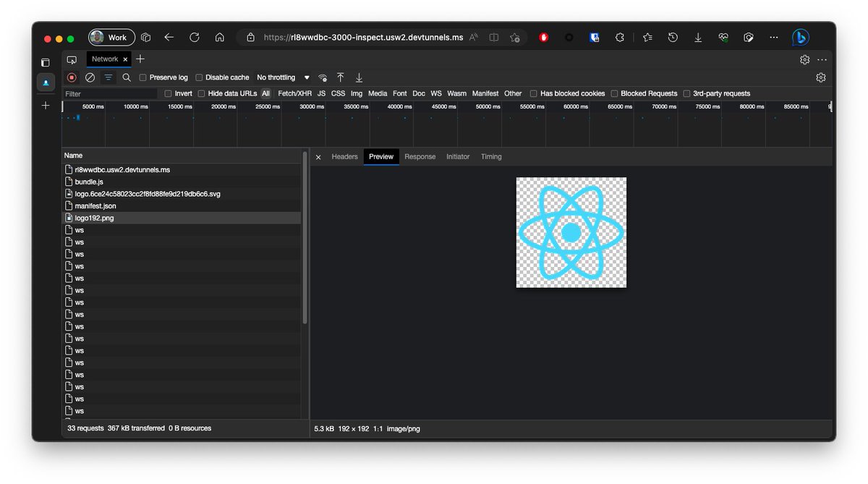Viewport: 868px width, 484px height.
Task: Go to the home page icon
Action: [219, 37]
